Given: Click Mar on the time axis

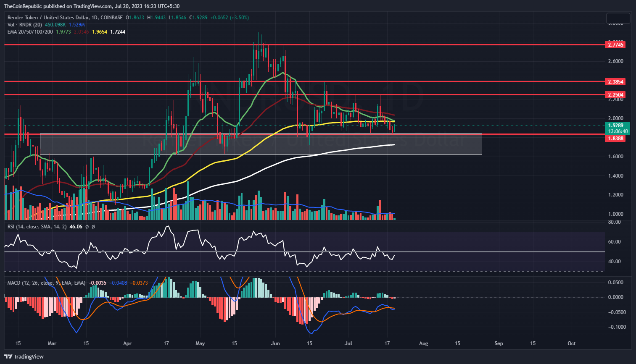Looking at the screenshot, I should coord(52,343).
